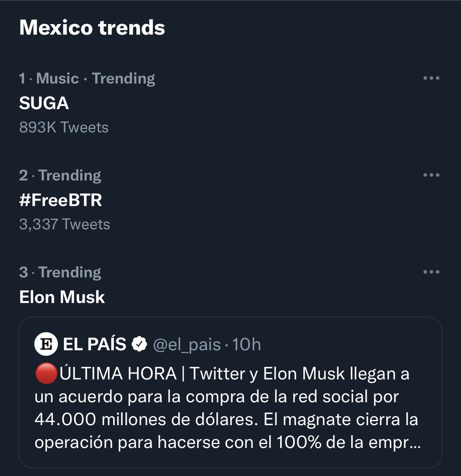The height and width of the screenshot is (476, 461).
Task: Click the Mexico trends heading
Action: (x=92, y=28)
